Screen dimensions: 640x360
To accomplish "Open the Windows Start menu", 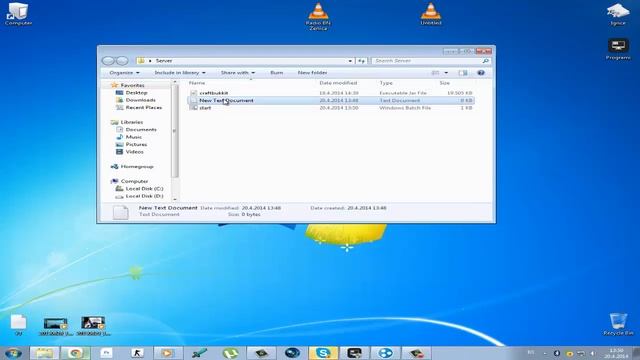I will pyautogui.click(x=13, y=353).
